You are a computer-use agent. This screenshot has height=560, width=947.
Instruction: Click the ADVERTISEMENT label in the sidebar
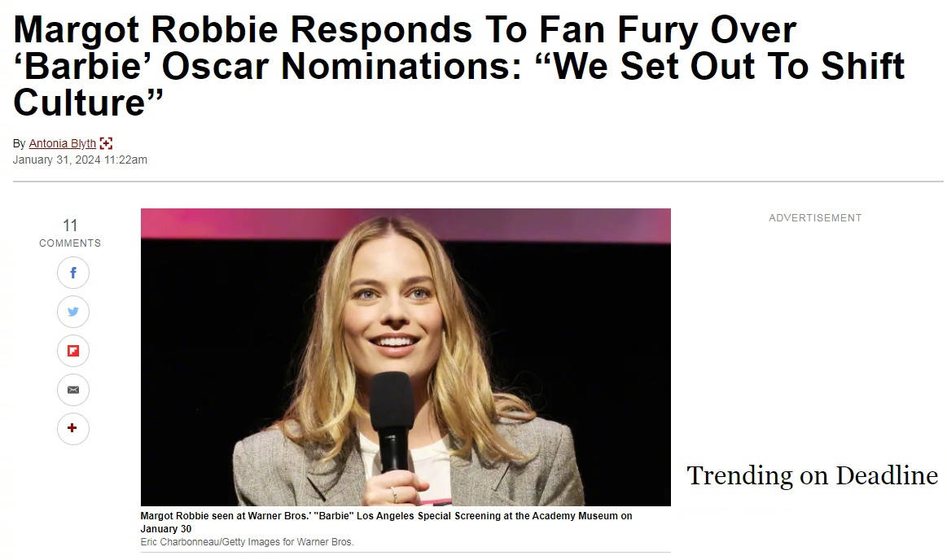[815, 218]
